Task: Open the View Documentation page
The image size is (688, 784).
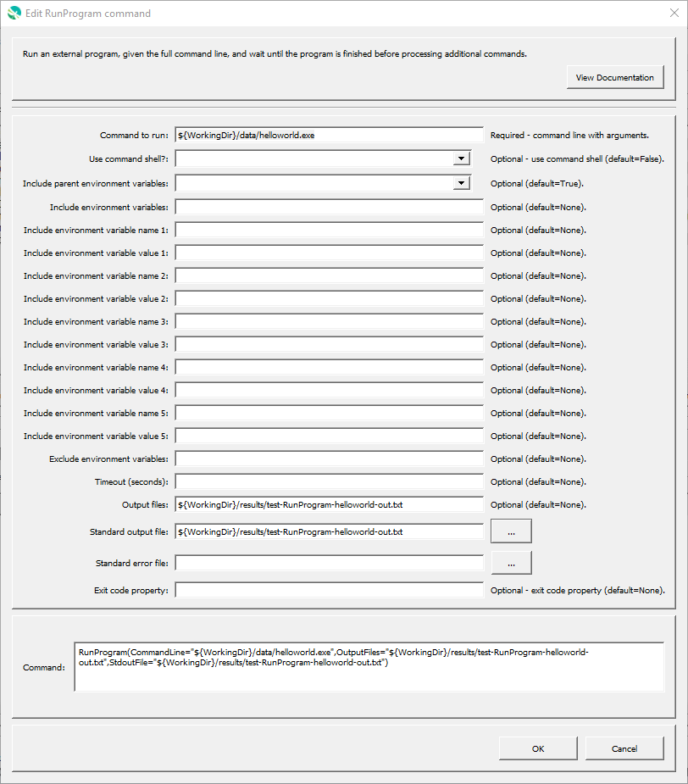Action: (x=615, y=77)
